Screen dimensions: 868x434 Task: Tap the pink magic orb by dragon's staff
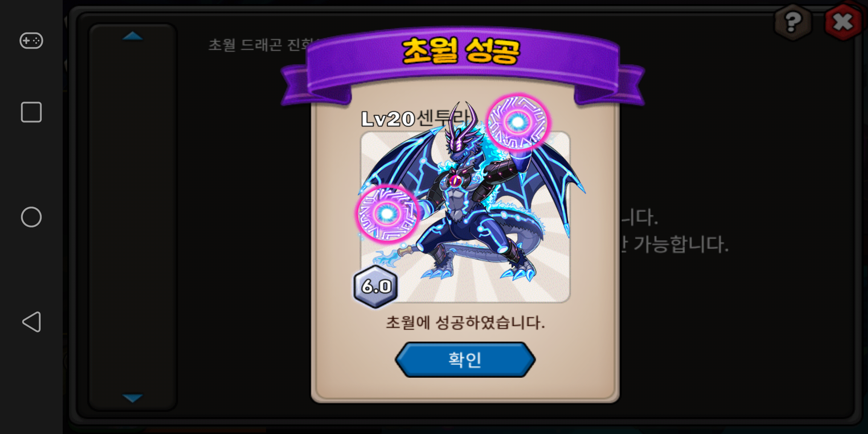pos(387,214)
